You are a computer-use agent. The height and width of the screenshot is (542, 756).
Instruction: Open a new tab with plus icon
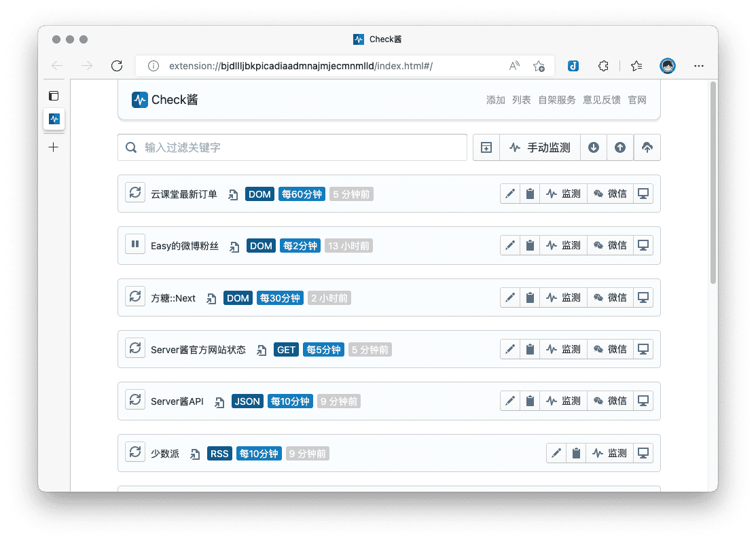pyautogui.click(x=54, y=147)
